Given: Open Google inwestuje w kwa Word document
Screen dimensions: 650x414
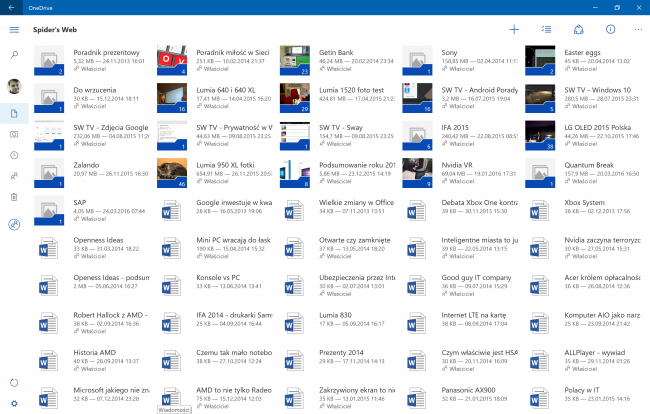Looking at the screenshot, I should click(x=215, y=211).
